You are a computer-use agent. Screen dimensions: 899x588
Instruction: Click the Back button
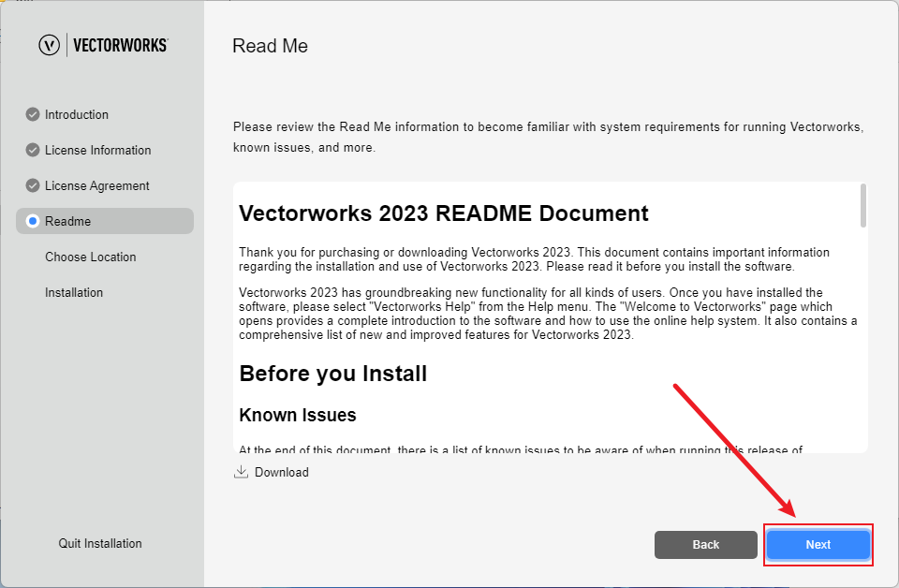point(706,544)
